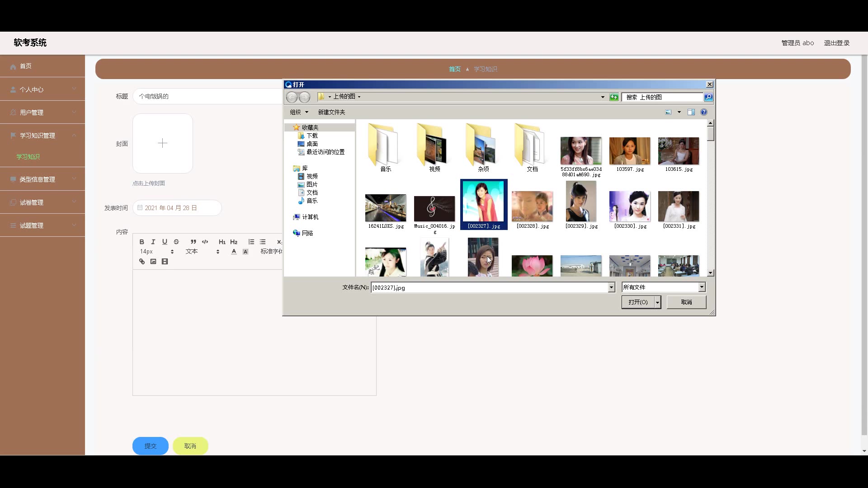
Task: Open the 所有文件 file type dropdown
Action: pos(702,287)
